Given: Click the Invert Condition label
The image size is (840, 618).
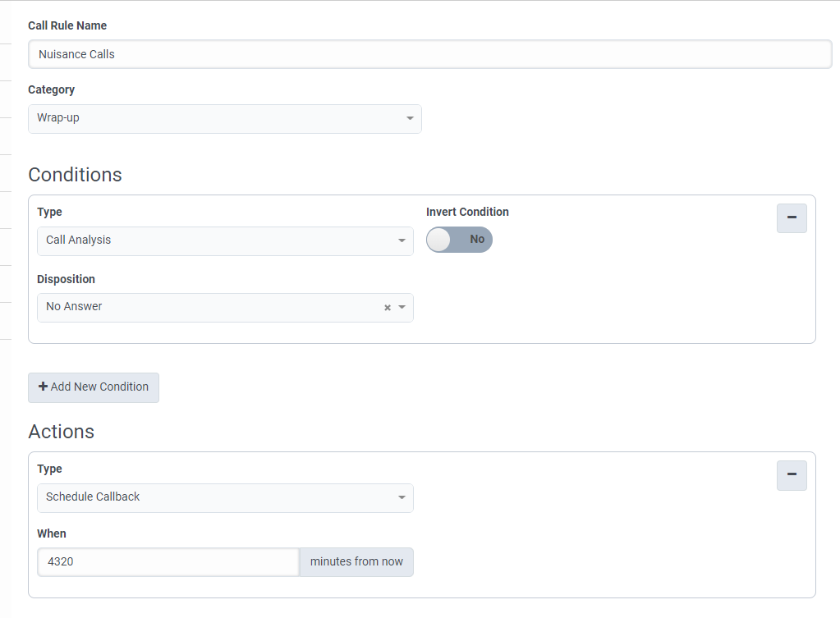Looking at the screenshot, I should 467,212.
